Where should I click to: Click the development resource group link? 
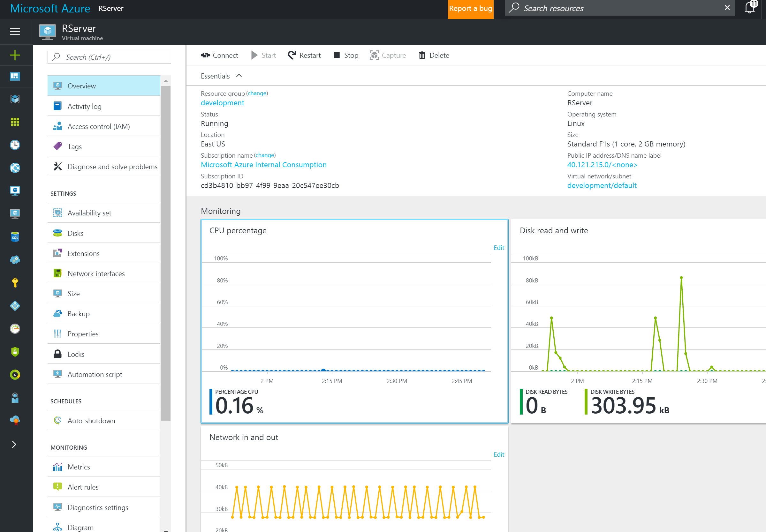(223, 103)
